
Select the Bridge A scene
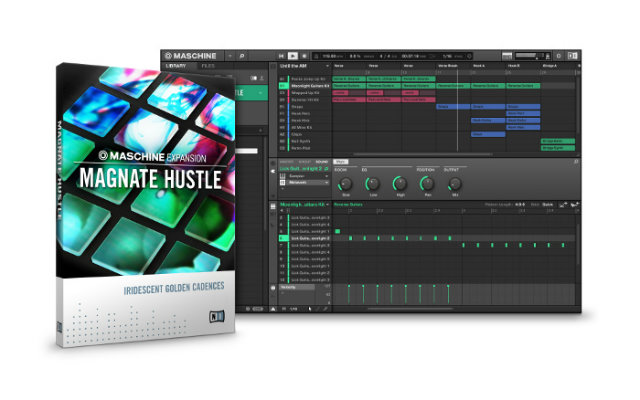549,66
